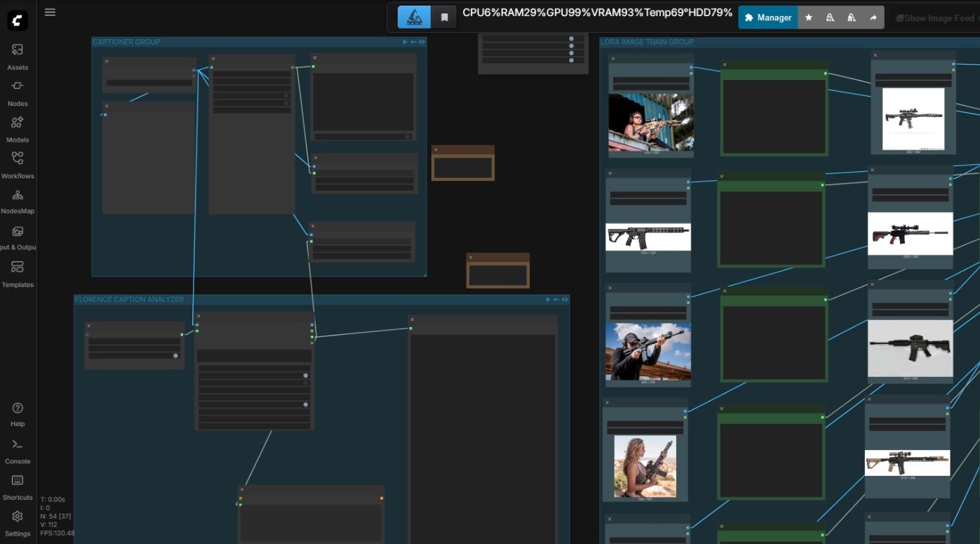Collapse the node showing blonde woman with rifle
The height and width of the screenshot is (544, 980).
pos(608,403)
